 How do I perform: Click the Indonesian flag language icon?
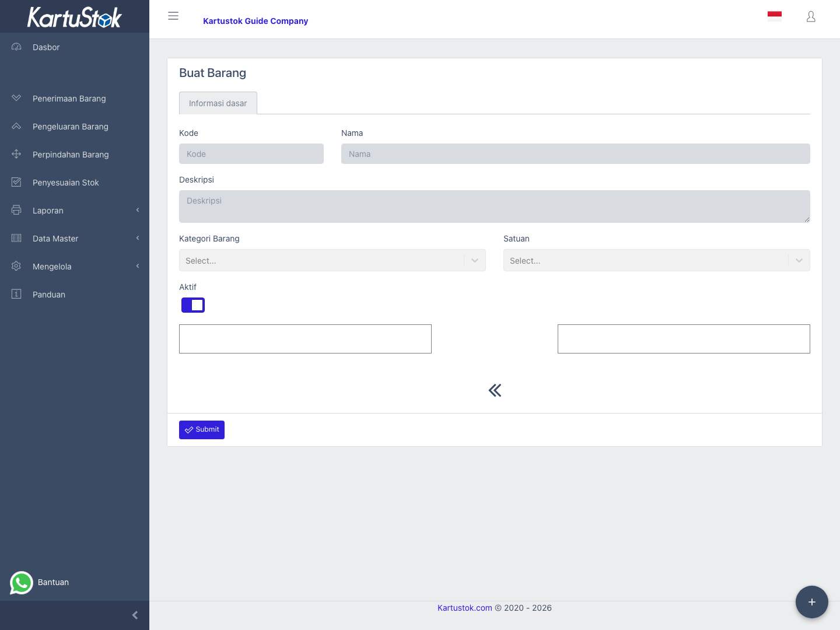click(x=775, y=16)
